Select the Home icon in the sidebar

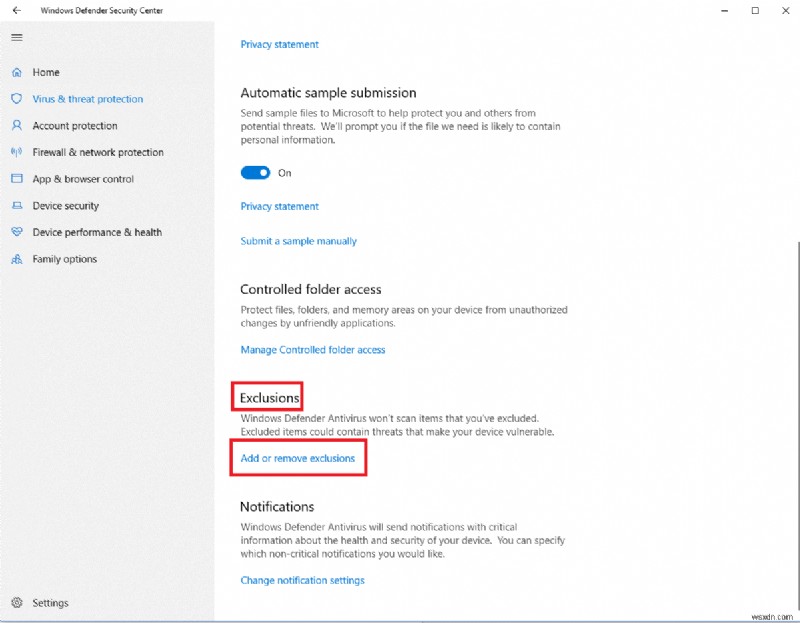(16, 72)
